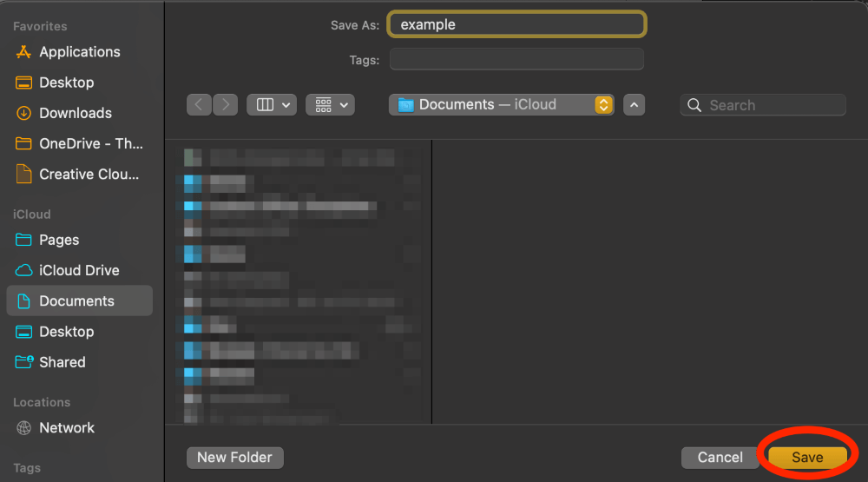Collapse the dialog with the up chevron
This screenshot has width=868, height=482.
[634, 105]
